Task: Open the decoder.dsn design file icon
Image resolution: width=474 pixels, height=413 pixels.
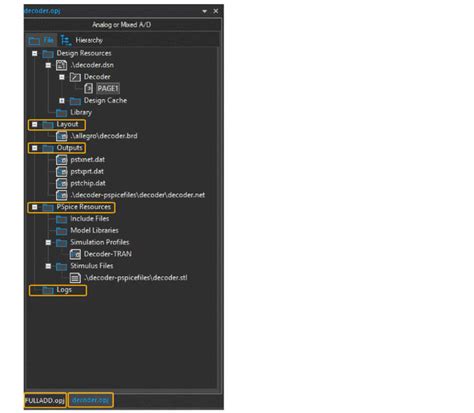Action: point(61,65)
